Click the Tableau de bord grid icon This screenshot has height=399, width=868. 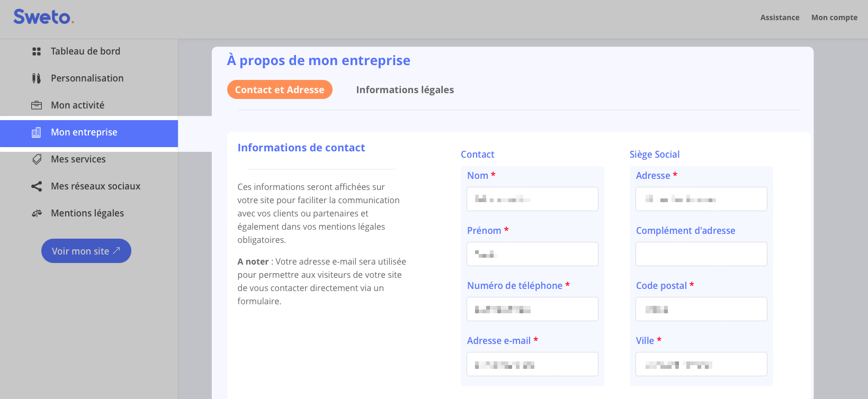click(37, 51)
